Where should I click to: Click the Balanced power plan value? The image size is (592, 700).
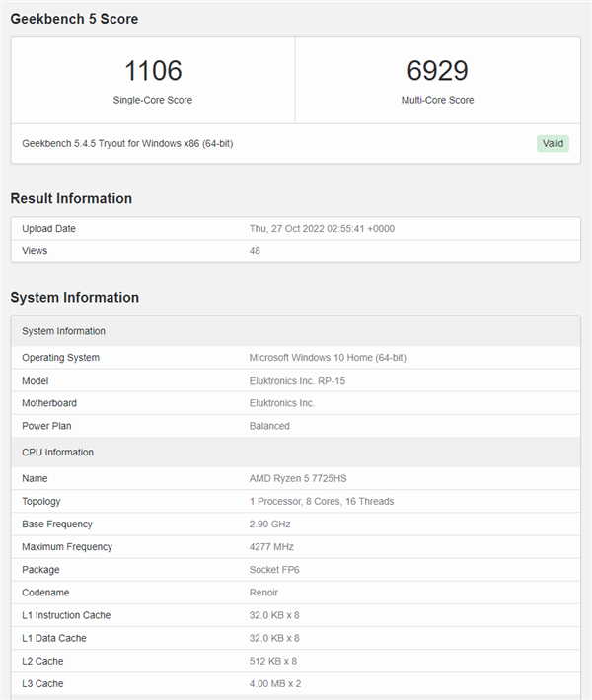point(269,426)
